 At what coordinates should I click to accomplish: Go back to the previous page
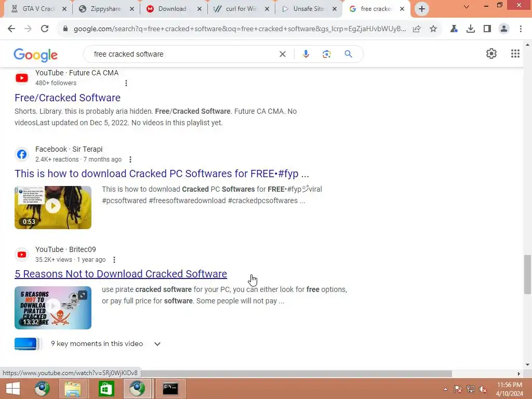pos(11,29)
